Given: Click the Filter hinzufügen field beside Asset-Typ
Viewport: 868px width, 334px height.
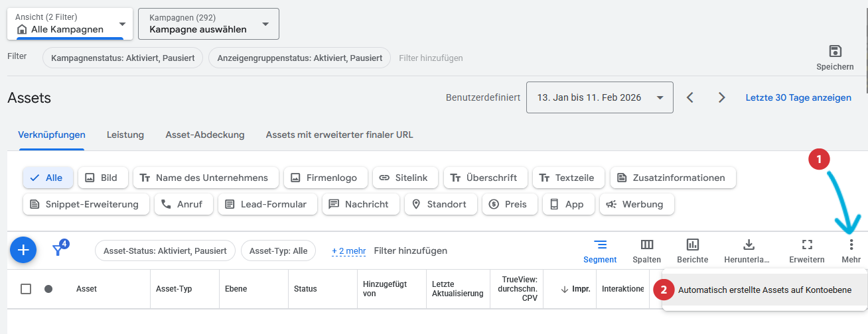Looking at the screenshot, I should point(411,250).
